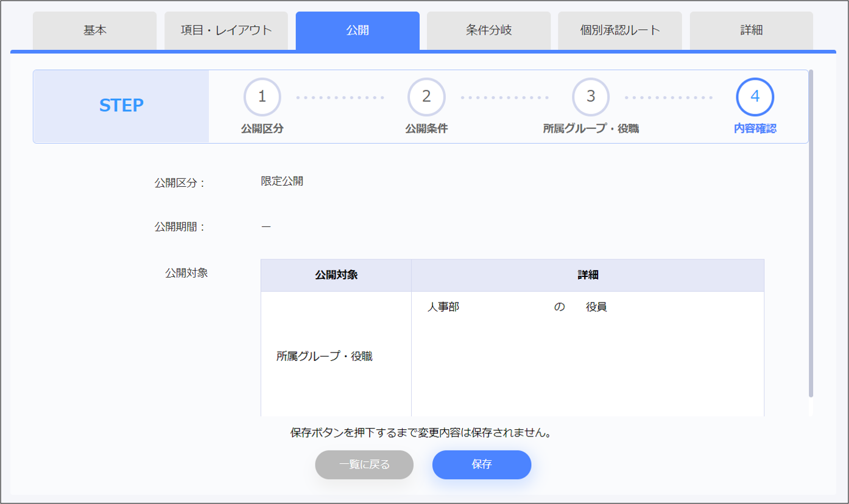Go to the 条件分岐 tab
This screenshot has height=504, width=849.
point(488,30)
